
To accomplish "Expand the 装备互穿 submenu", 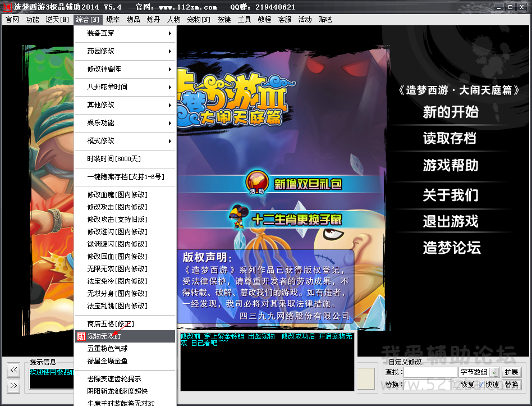I will 125,33.
